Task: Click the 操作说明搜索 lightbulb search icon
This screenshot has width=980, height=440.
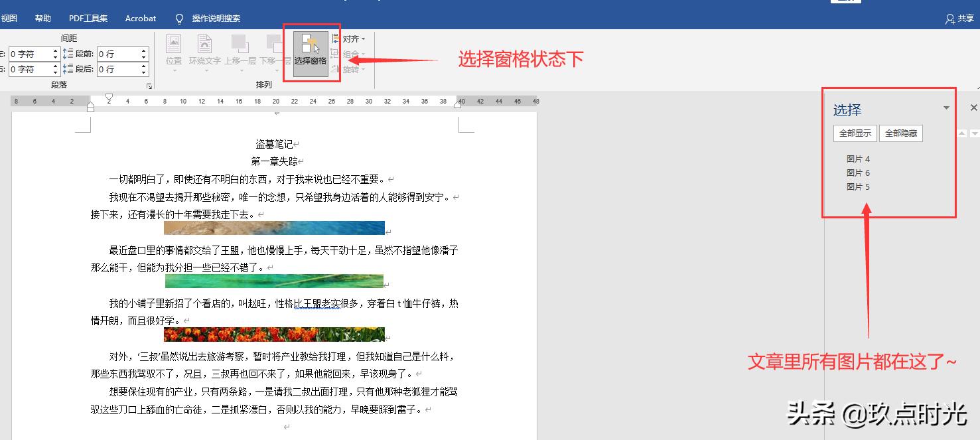Action: click(179, 19)
